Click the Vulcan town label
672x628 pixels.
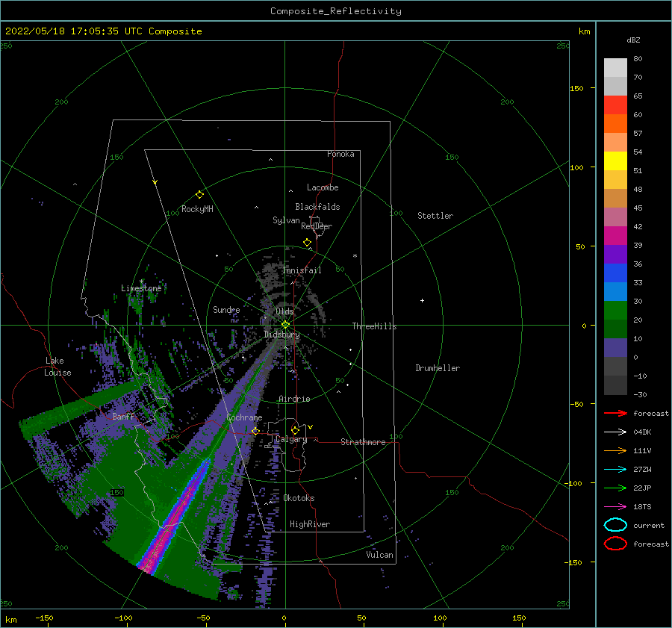(380, 555)
